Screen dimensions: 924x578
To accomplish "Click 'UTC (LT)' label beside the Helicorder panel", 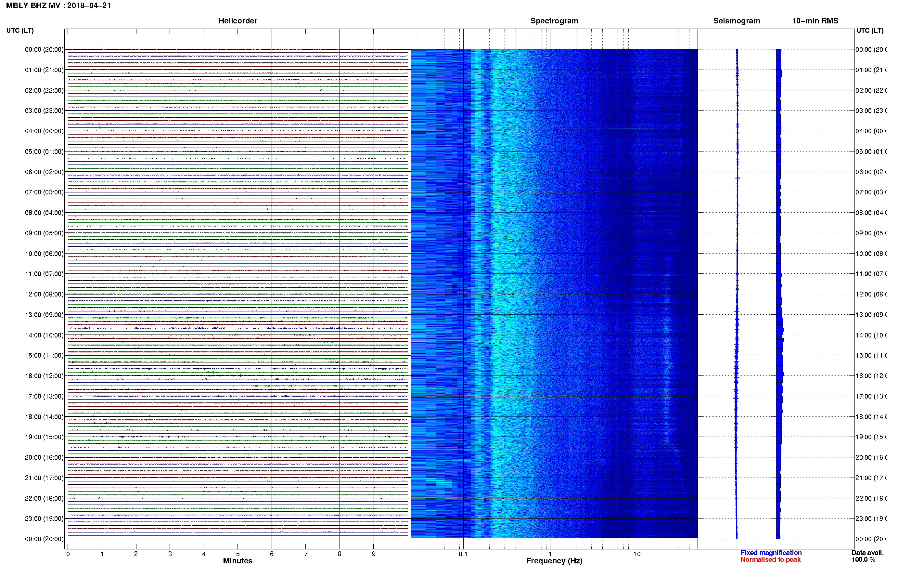I will click(20, 31).
